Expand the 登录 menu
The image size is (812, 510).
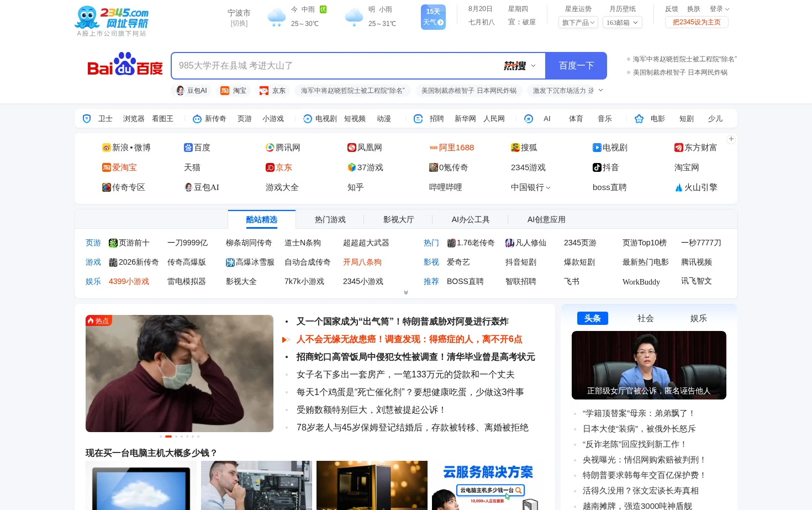720,9
